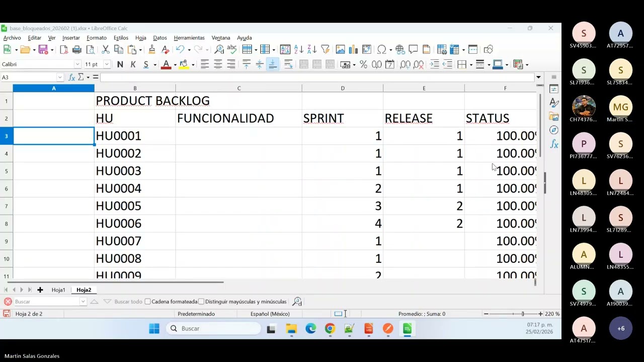This screenshot has height=362, width=644.
Task: Expand the background color dropdown arrow
Action: pyautogui.click(x=193, y=64)
